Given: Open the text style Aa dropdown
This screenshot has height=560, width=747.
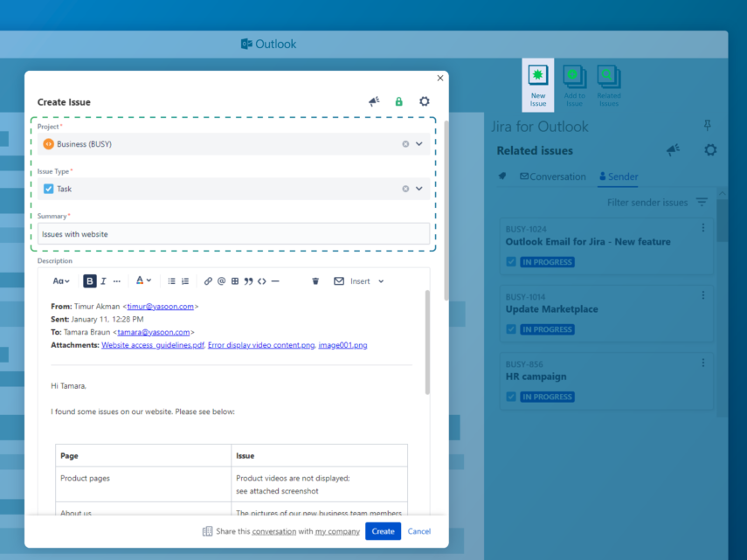Looking at the screenshot, I should click(x=60, y=281).
